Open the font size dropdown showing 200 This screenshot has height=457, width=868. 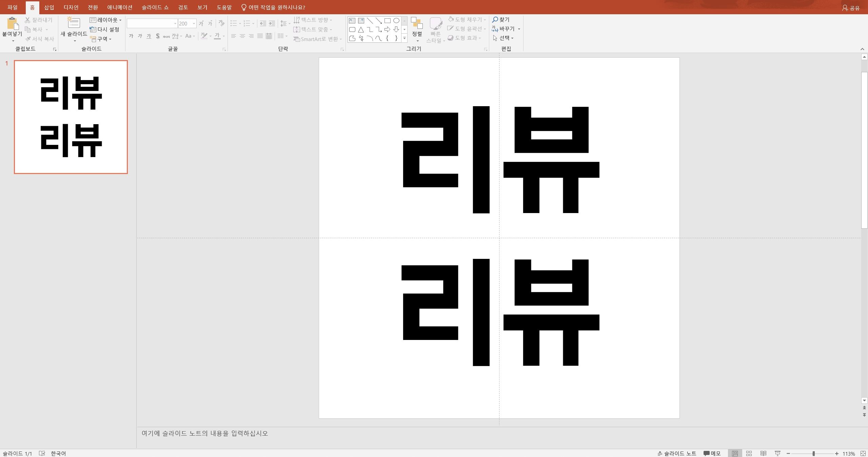point(194,23)
